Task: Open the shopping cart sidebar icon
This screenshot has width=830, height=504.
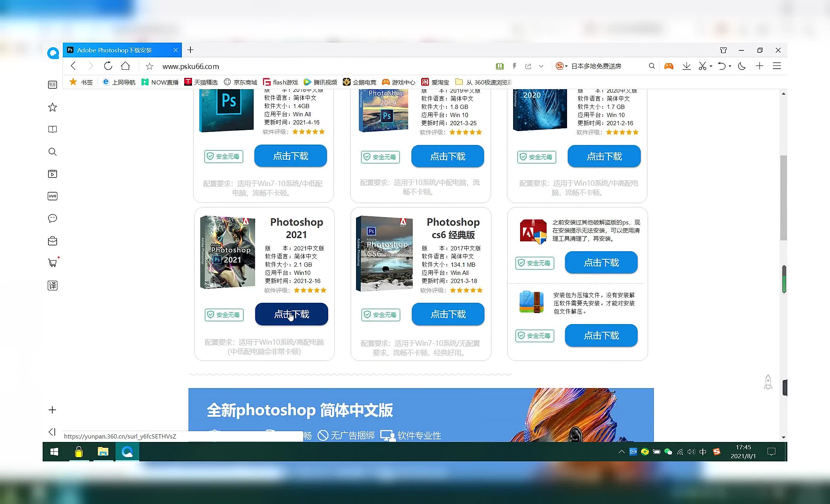Action: [52, 263]
